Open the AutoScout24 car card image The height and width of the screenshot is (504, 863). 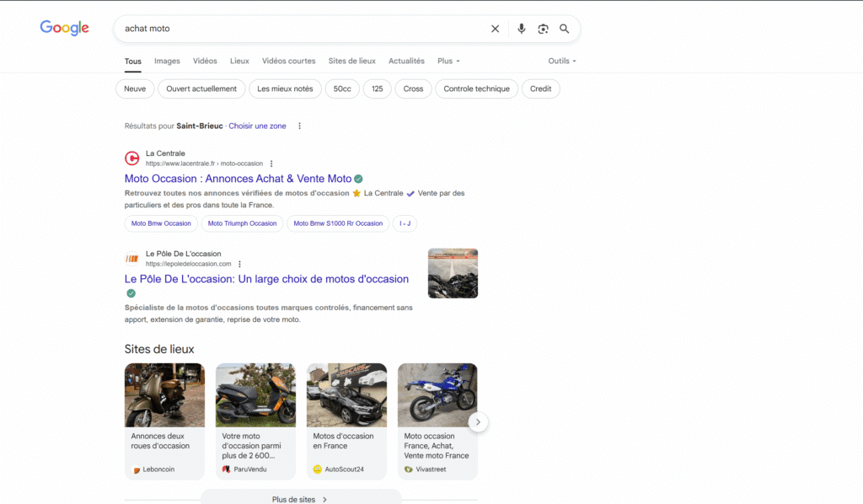coord(346,395)
